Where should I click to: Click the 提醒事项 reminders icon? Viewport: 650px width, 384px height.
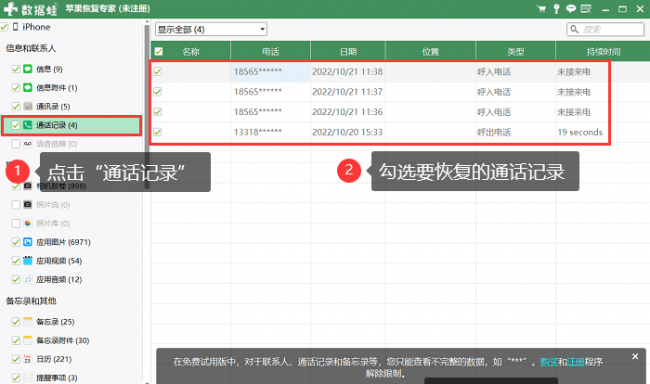point(28,377)
